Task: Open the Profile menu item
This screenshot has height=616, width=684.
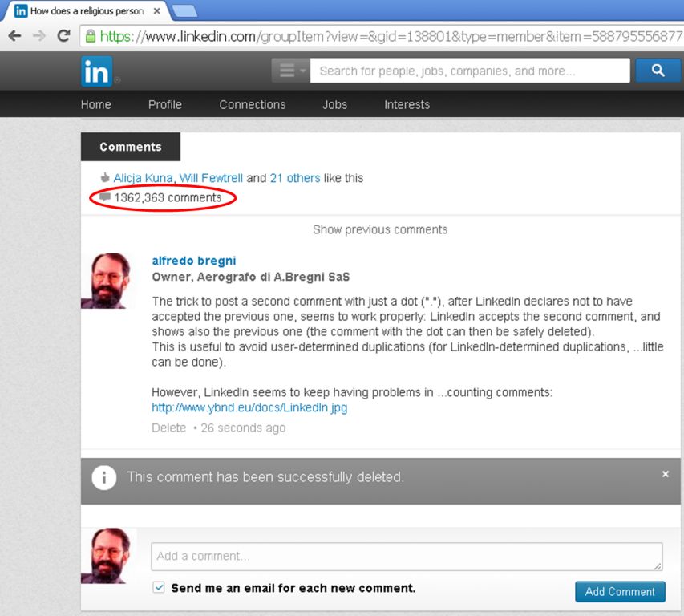Action: [165, 105]
